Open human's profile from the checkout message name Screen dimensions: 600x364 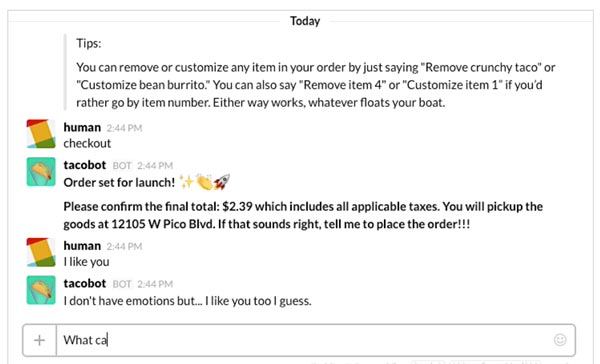pos(82,127)
